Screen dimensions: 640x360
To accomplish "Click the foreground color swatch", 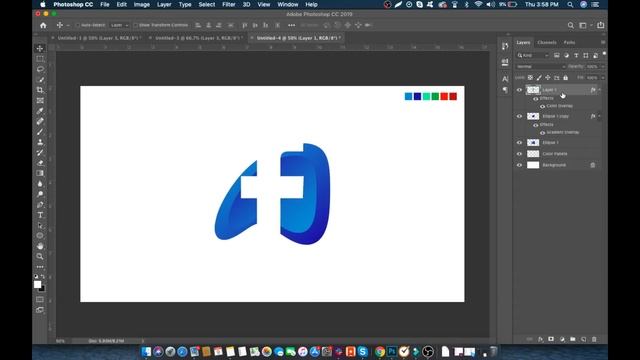I will pos(37,284).
